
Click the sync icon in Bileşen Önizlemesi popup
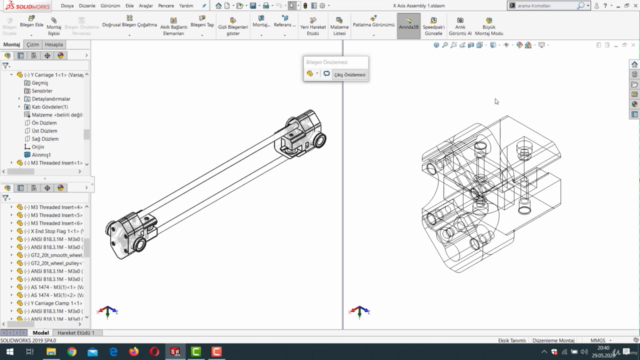coord(327,73)
